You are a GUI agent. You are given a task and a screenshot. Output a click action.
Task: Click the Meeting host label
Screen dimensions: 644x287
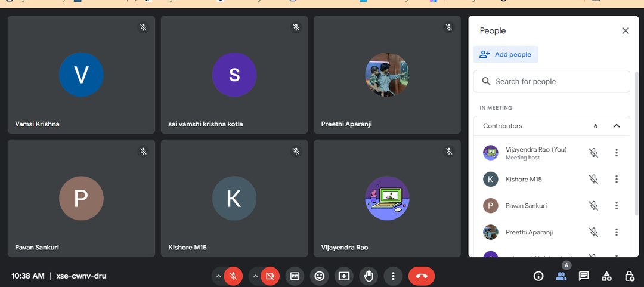(x=522, y=158)
